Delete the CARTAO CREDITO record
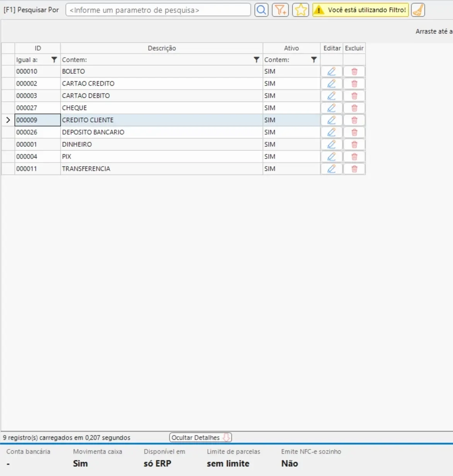The image size is (453, 476). tap(354, 83)
